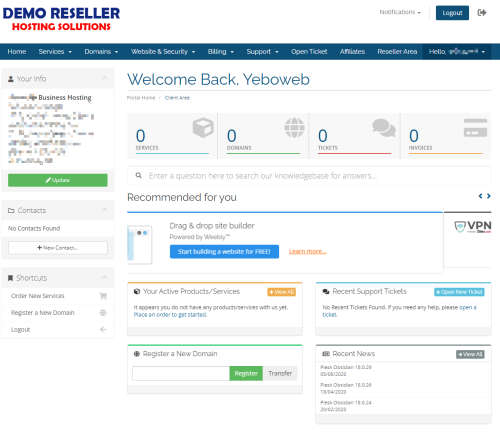This screenshot has height=440, width=500.
Task: Collapse the Shortcuts panel chevron
Action: click(104, 277)
